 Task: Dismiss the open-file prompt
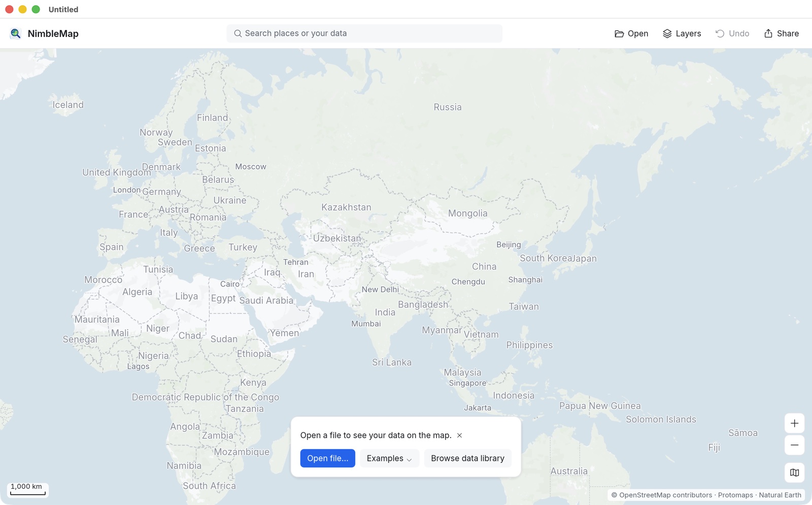pyautogui.click(x=459, y=436)
